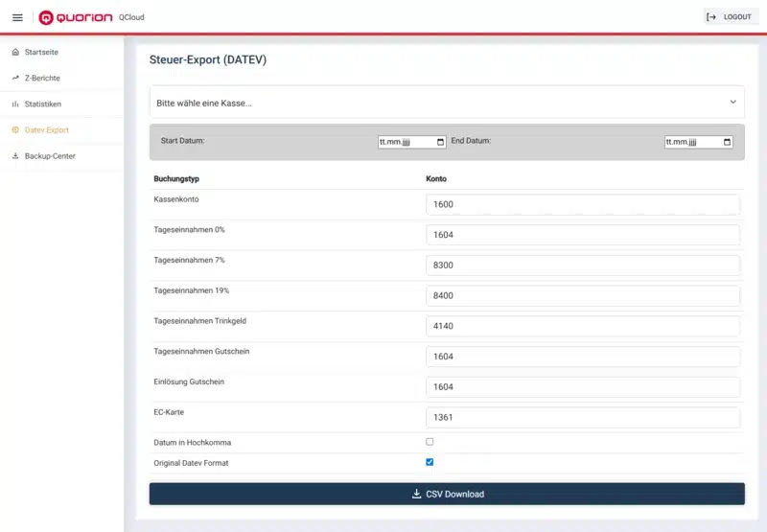
Task: Click the Trinkgeld account field with 4140
Action: coord(583,326)
